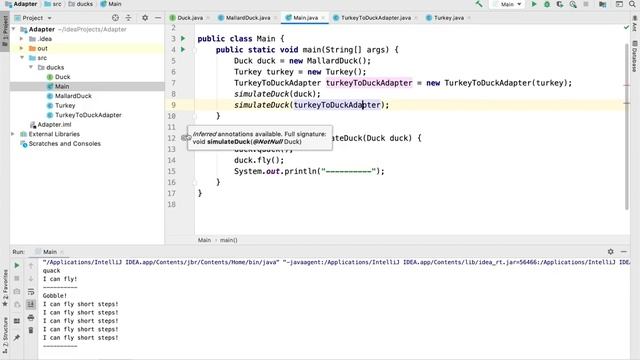Click line number 15 in gutter
This screenshot has height=360, width=640.
click(x=171, y=171)
